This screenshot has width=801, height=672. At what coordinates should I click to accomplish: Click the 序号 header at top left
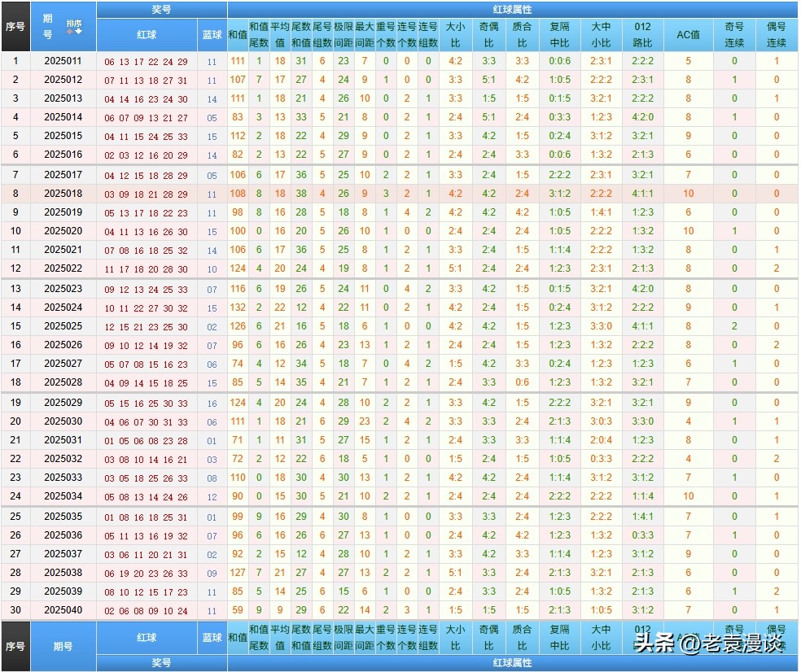tap(15, 26)
